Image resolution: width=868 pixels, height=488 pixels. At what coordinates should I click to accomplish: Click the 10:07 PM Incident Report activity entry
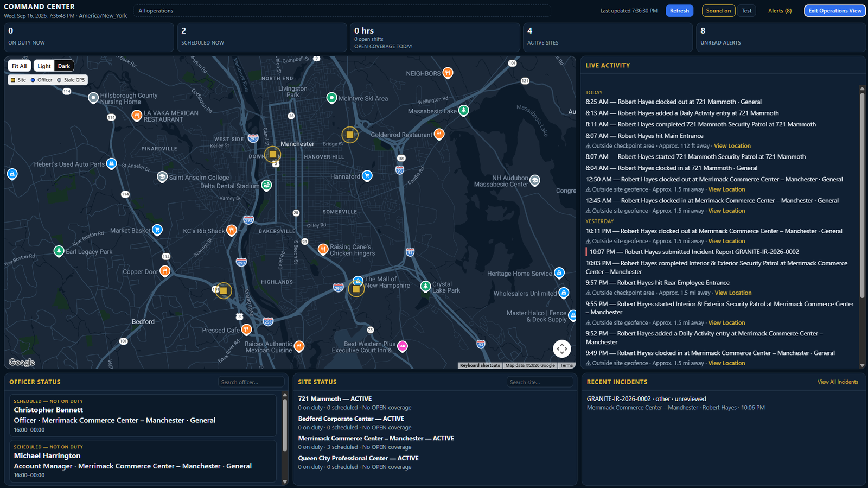click(694, 252)
